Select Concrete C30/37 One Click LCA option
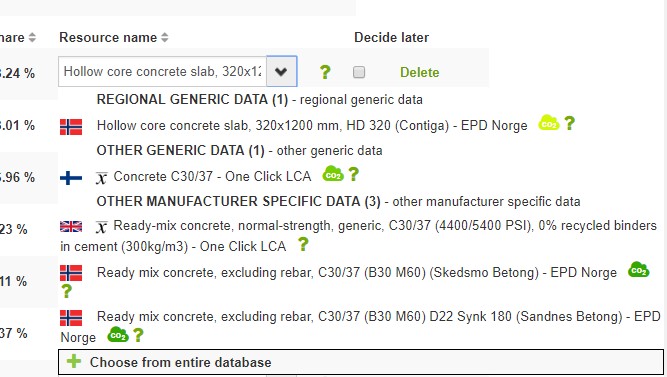This screenshot has width=667, height=377. tap(212, 176)
